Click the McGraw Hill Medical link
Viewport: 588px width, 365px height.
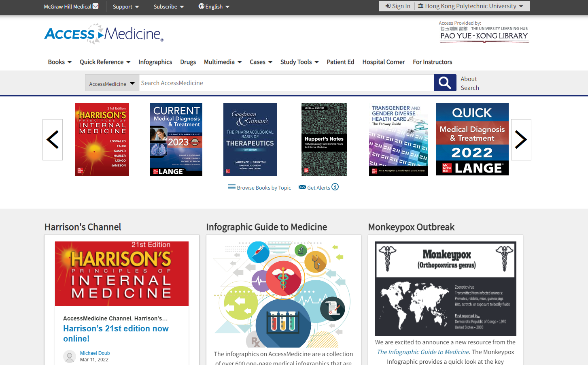68,6
